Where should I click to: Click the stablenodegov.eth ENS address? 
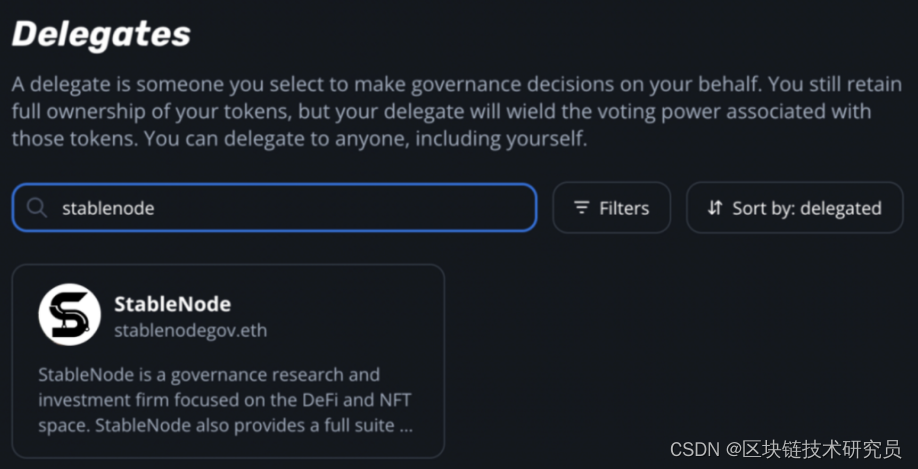[190, 329]
